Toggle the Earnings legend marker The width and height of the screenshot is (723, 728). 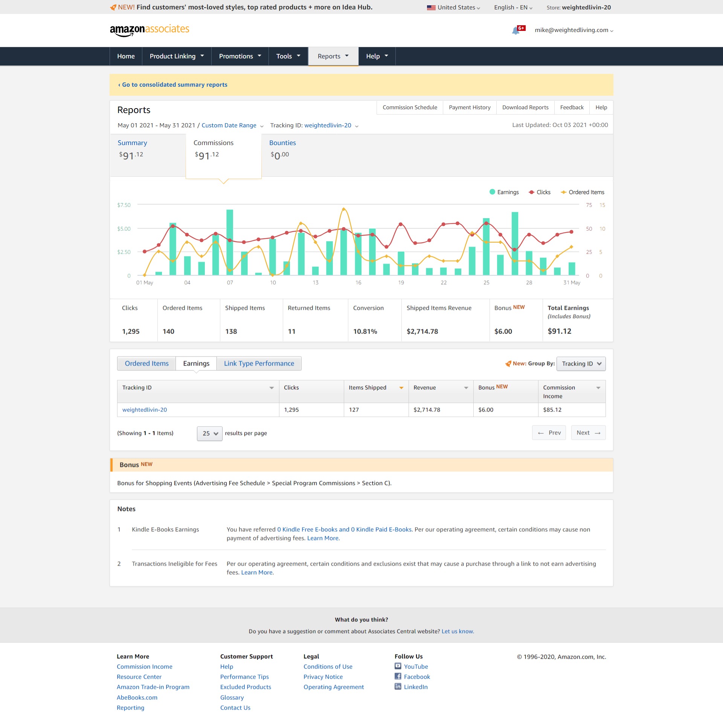coord(492,192)
